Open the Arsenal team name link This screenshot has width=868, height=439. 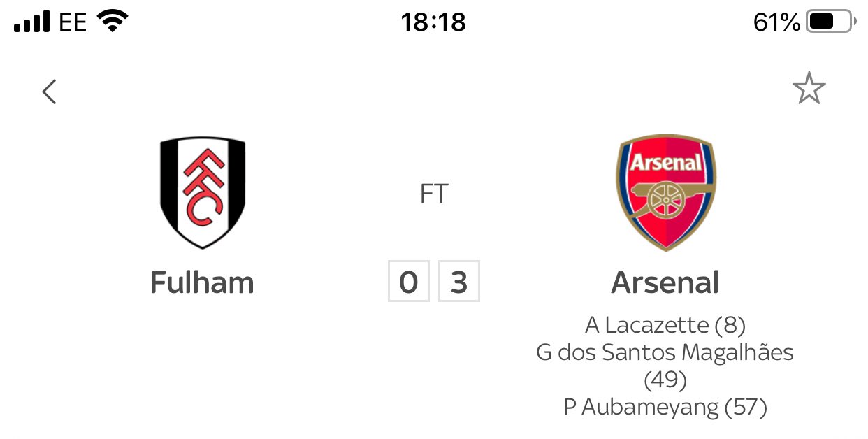pyautogui.click(x=665, y=283)
